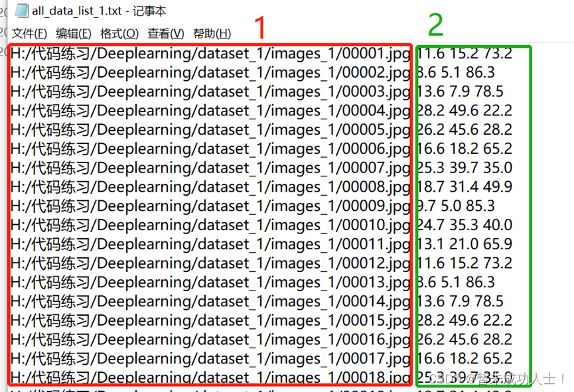
Task: Open the 格式(O) menu
Action: (x=119, y=34)
